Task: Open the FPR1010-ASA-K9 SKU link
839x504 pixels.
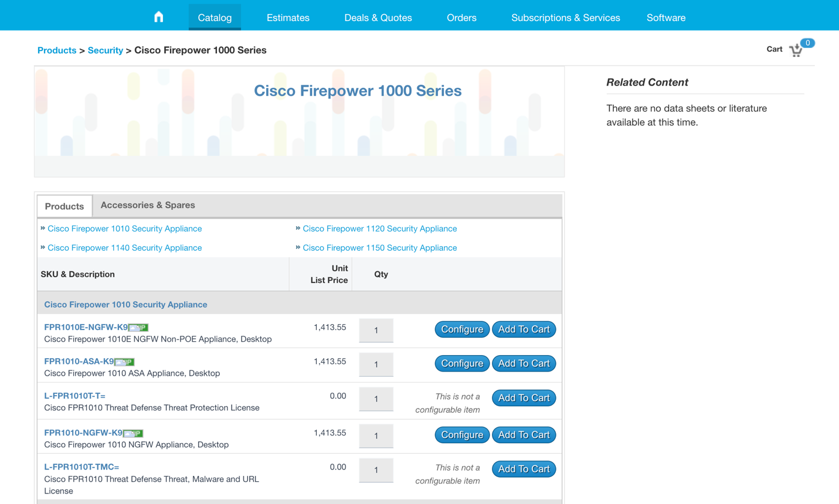Action: click(x=79, y=361)
